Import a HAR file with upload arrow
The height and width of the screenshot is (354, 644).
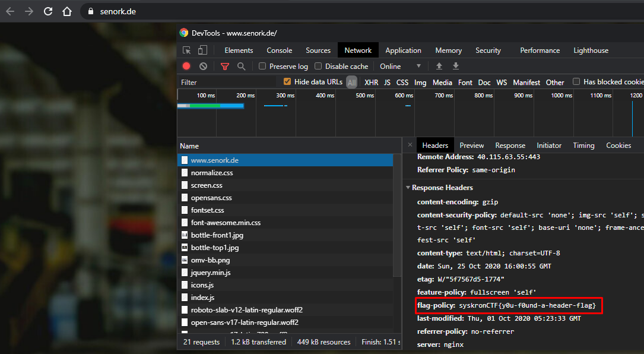click(x=439, y=66)
